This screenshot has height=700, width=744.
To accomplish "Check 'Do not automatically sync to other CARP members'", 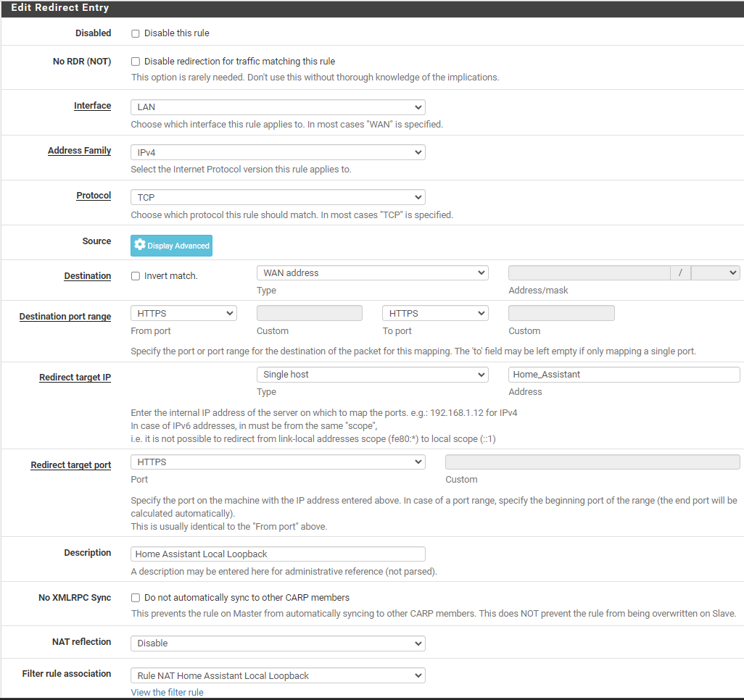I will coord(135,598).
